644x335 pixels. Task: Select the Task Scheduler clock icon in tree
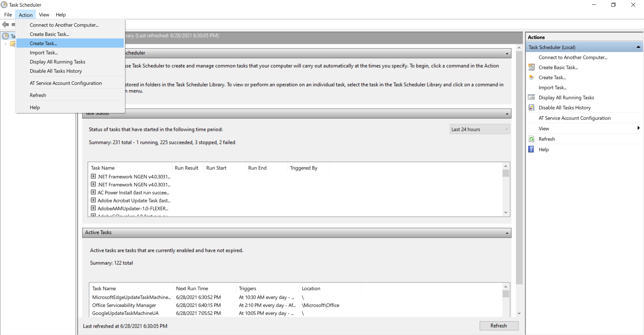pos(5,36)
